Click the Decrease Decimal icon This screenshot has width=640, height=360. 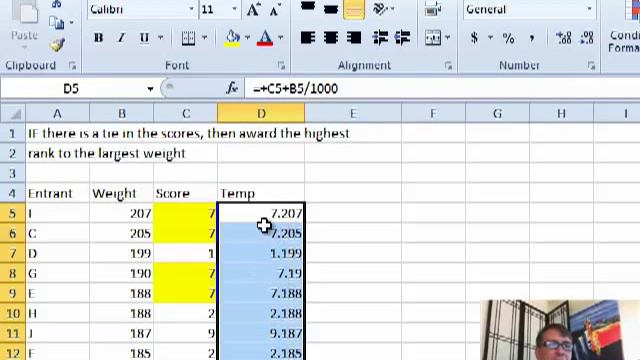(x=587, y=38)
